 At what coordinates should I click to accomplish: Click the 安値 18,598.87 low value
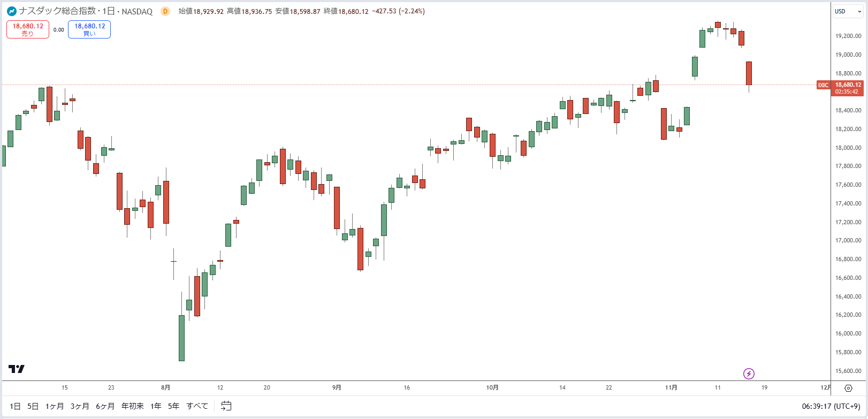[298, 11]
